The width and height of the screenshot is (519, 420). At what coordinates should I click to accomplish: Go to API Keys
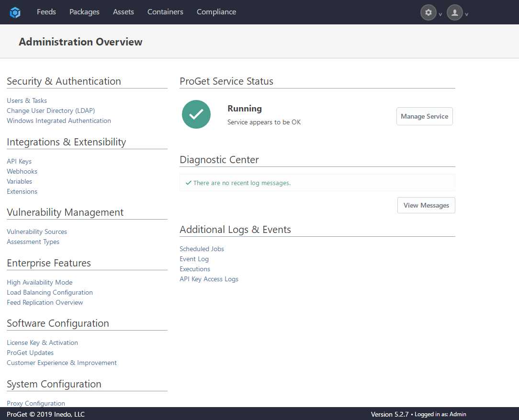point(19,161)
